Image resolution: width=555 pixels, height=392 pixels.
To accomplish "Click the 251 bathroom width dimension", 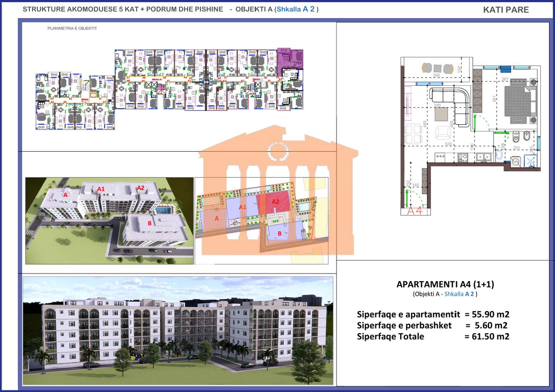I will (516, 149).
